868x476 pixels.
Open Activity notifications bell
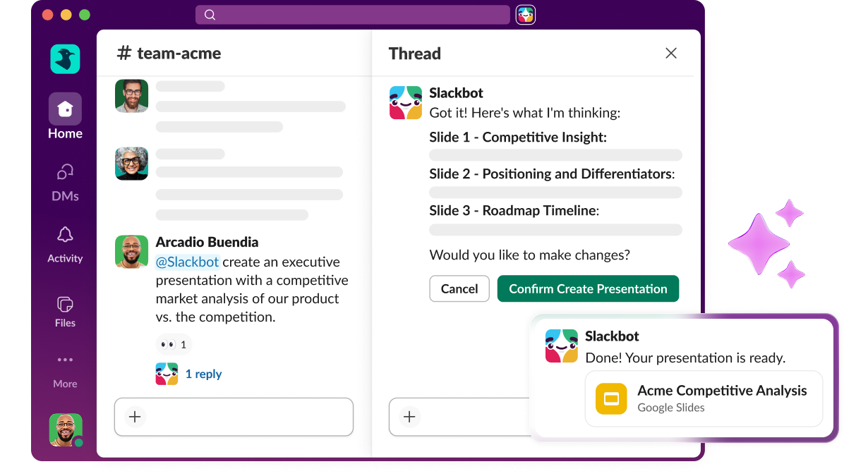tap(65, 245)
